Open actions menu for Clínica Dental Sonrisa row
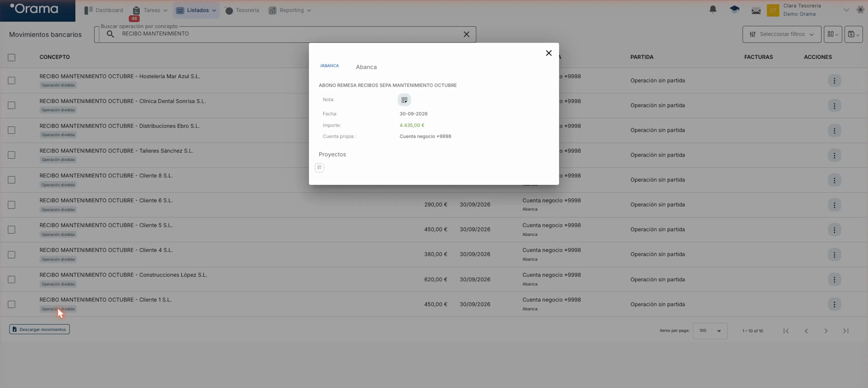Image resolution: width=868 pixels, height=388 pixels. (834, 106)
